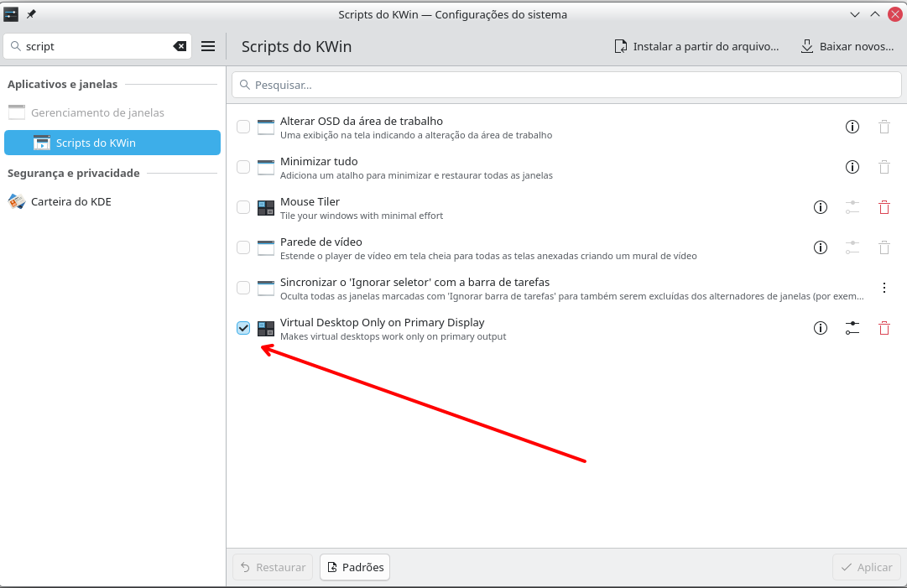
Task: Clear the sidebar search text
Action: tap(180, 46)
